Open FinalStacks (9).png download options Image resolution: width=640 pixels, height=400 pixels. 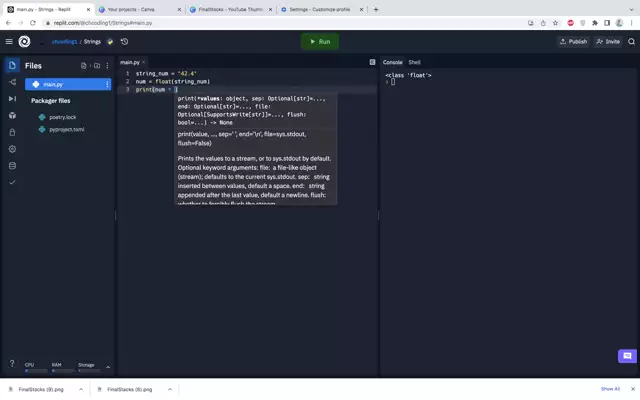[81, 389]
